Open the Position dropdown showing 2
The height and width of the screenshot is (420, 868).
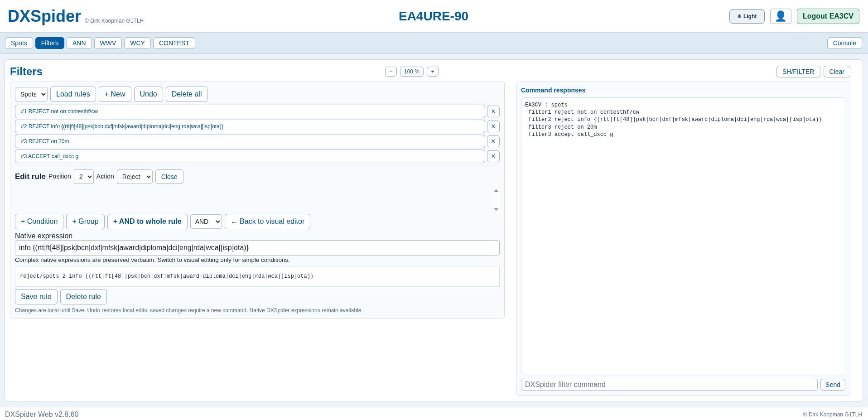coord(84,177)
